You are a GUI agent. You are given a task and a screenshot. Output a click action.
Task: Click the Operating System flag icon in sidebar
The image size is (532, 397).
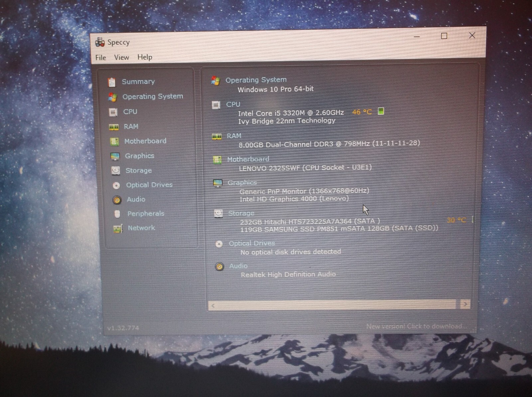(x=112, y=97)
